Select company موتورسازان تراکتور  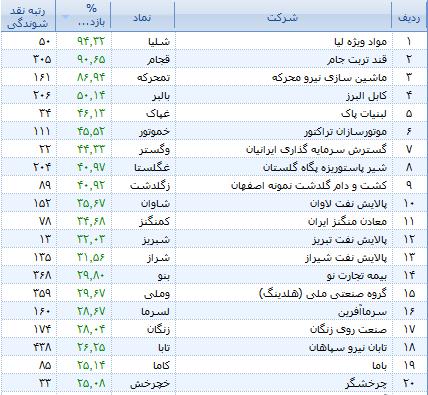(x=346, y=132)
